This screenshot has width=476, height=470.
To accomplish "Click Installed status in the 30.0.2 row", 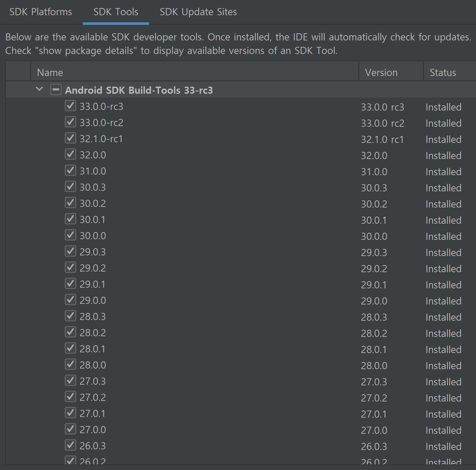I will click(x=444, y=204).
